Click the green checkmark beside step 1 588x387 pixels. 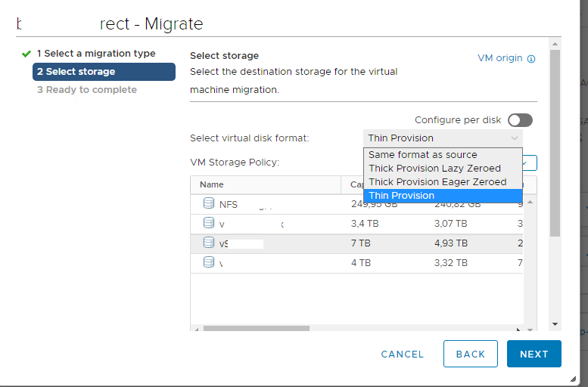26,54
